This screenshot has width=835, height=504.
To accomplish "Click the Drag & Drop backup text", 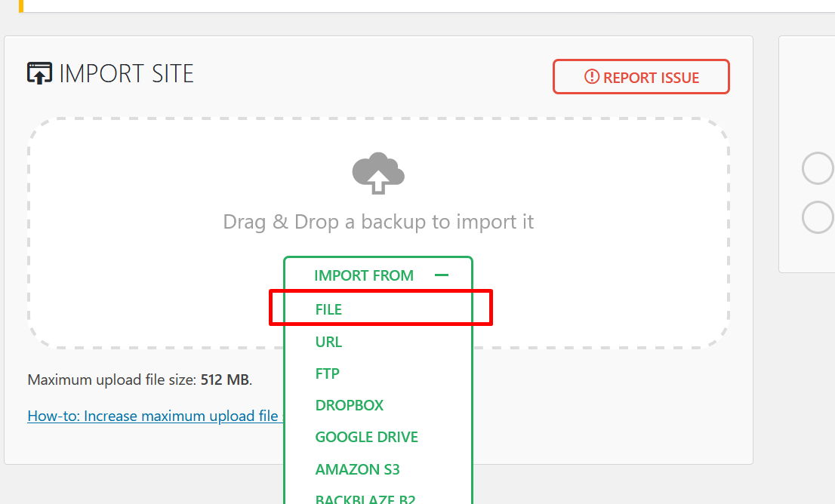I will (x=378, y=221).
